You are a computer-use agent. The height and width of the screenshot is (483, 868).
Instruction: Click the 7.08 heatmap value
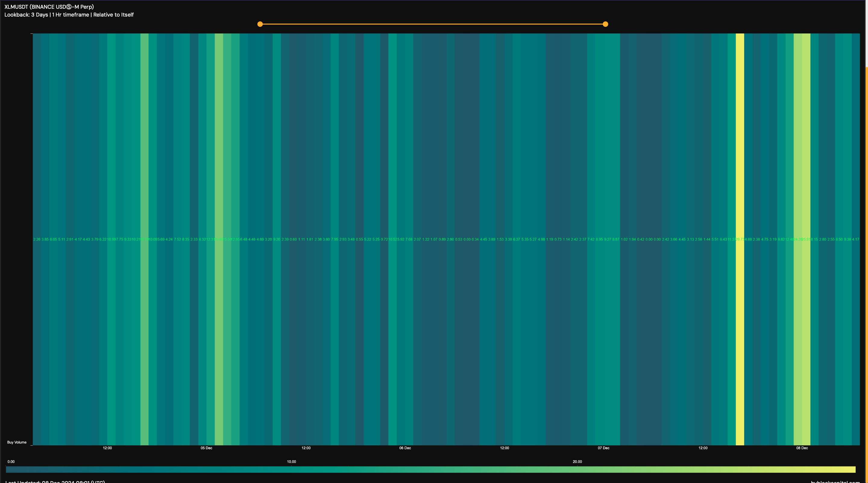pos(409,239)
